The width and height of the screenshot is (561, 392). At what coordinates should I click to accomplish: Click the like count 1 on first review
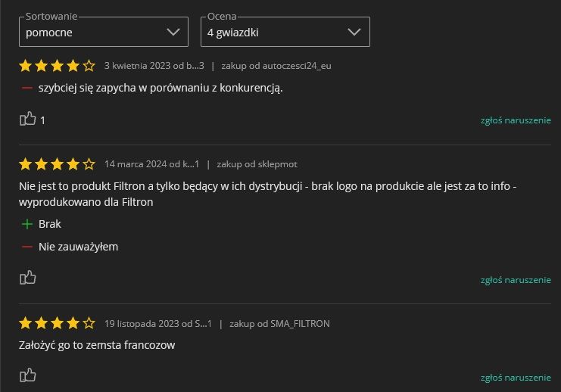43,120
